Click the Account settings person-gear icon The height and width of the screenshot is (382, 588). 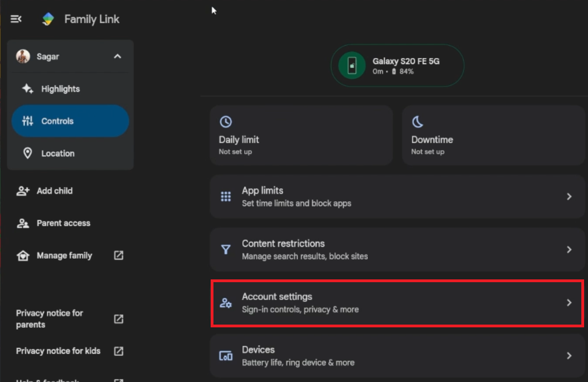(226, 303)
